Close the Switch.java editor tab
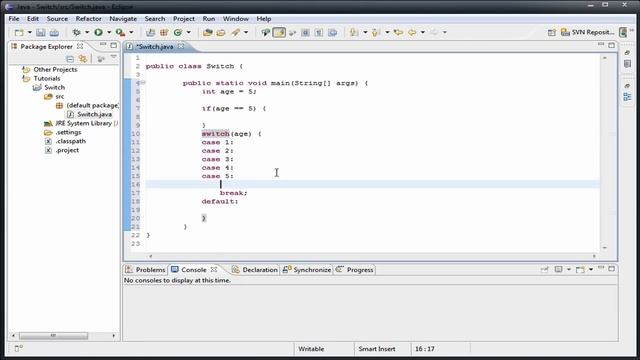Screen dimensions: 640x360 click(181, 47)
